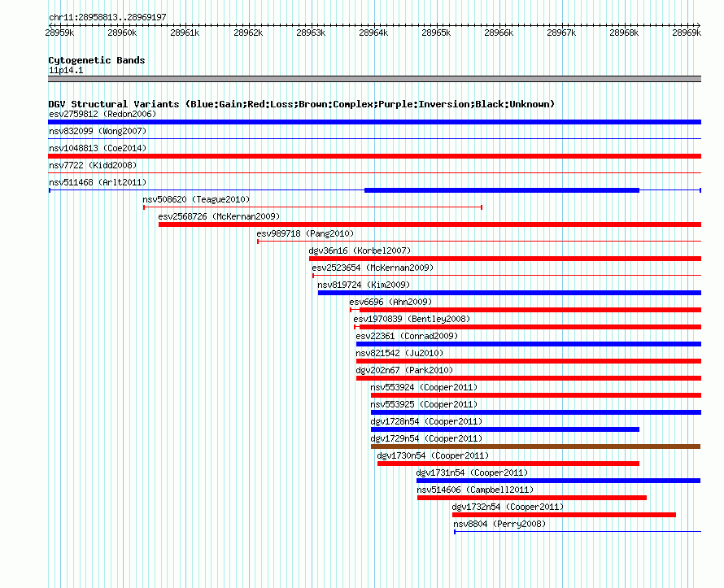The width and height of the screenshot is (724, 588).
Task: Click the 28966k ruler tick label
Action: click(499, 33)
